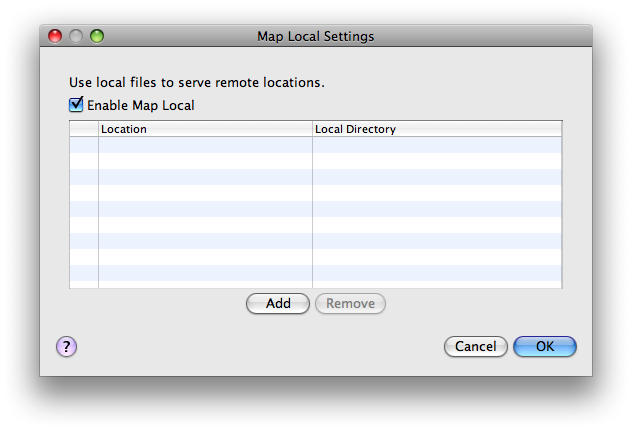Close the window with the red button

coord(55,36)
